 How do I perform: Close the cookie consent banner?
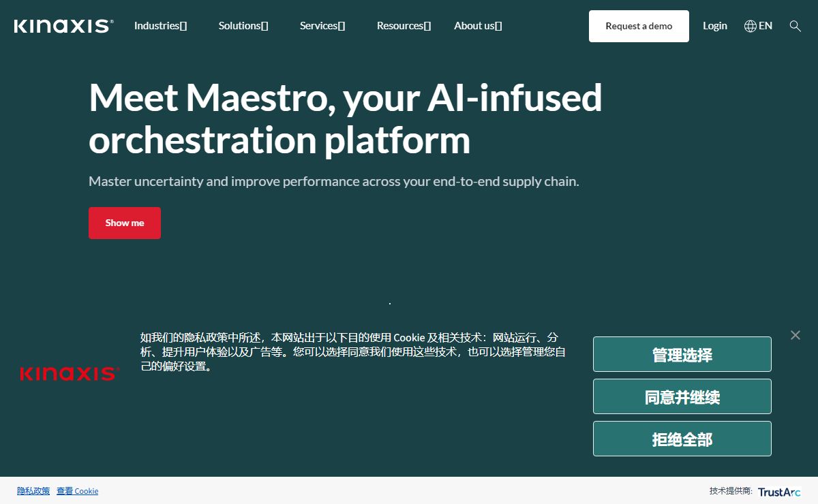point(796,335)
